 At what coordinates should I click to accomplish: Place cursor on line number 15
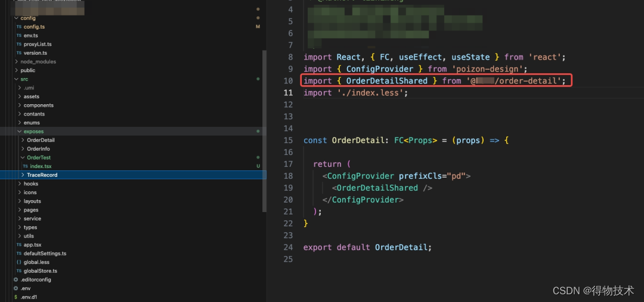click(x=289, y=141)
